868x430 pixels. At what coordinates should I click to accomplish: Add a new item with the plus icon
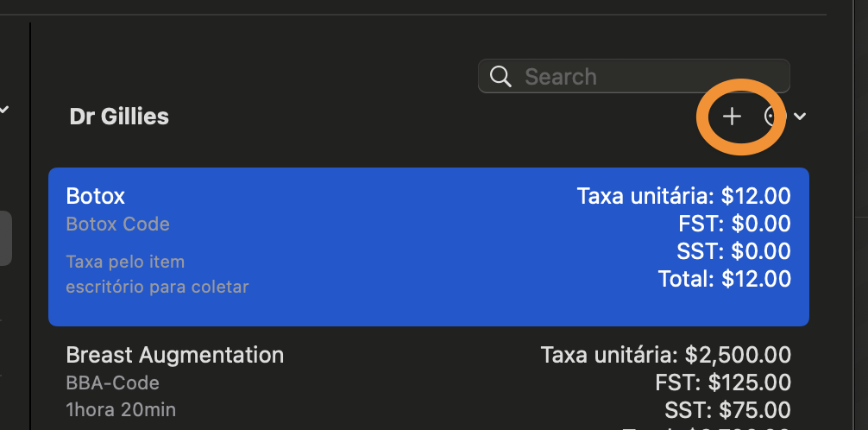tap(732, 117)
